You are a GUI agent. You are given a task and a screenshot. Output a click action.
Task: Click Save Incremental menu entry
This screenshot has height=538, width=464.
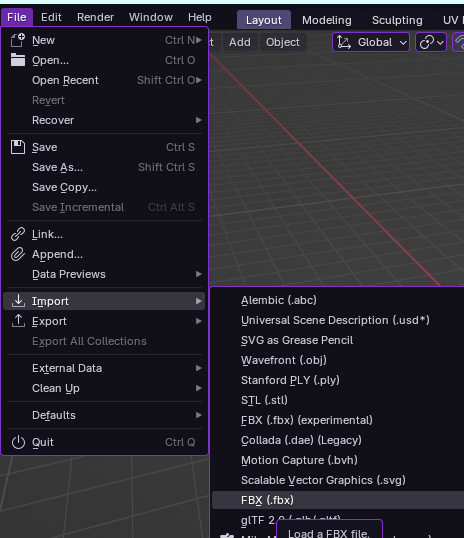tap(104, 207)
